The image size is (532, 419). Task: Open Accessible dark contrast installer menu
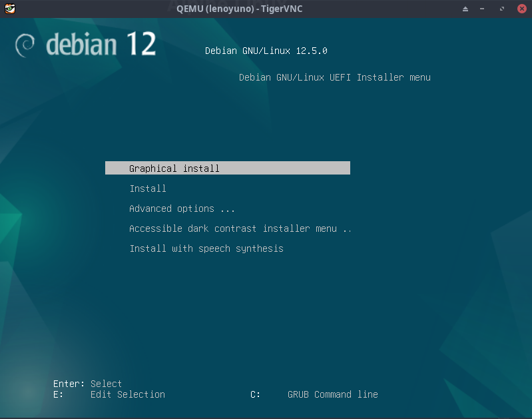tap(240, 228)
